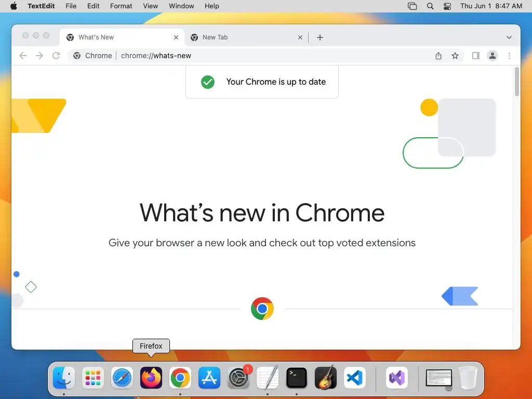Bookmark this tab with the star icon

tap(455, 56)
